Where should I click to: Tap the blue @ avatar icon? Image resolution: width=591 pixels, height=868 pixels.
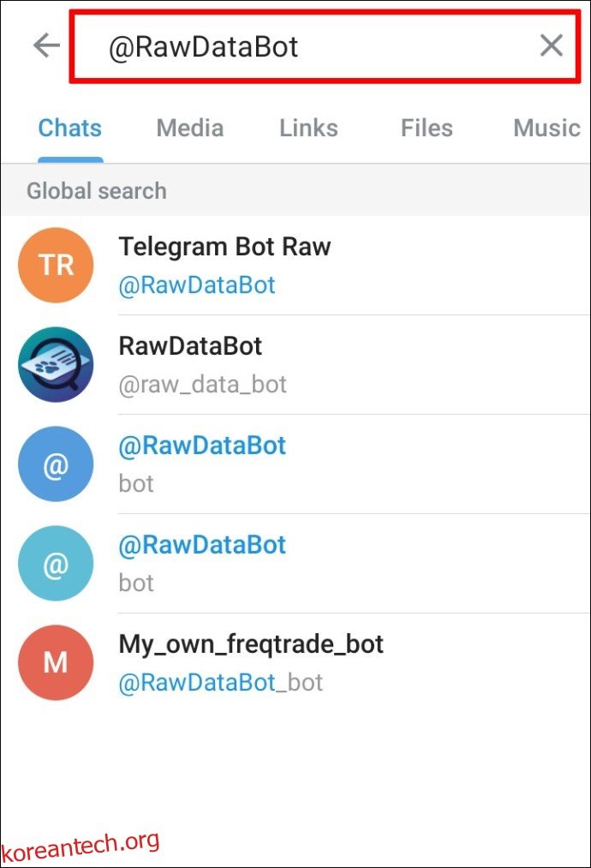pyautogui.click(x=56, y=464)
